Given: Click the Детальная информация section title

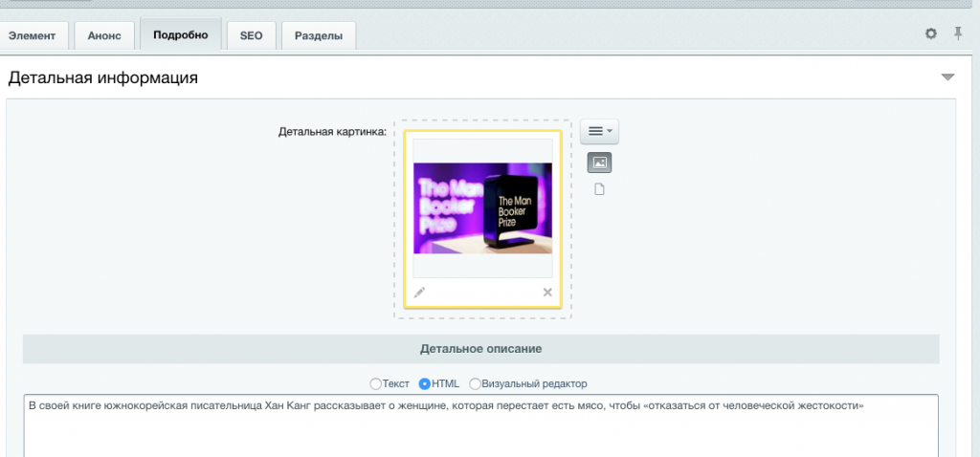Looking at the screenshot, I should pyautogui.click(x=103, y=78).
